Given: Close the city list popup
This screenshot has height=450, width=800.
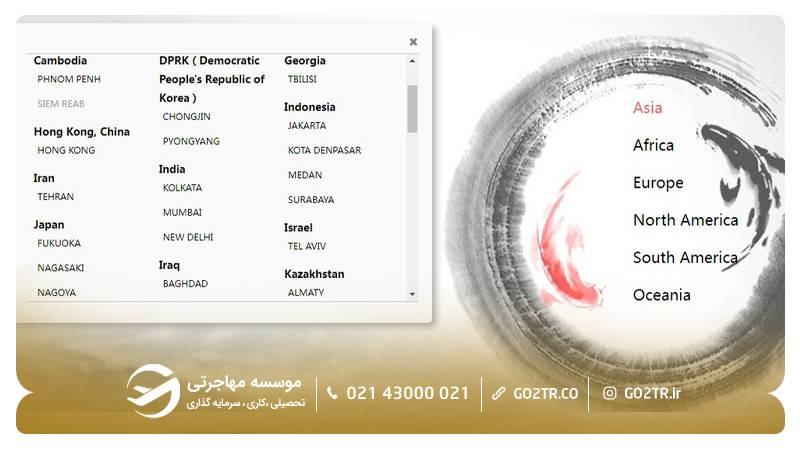Looking at the screenshot, I should tap(413, 42).
